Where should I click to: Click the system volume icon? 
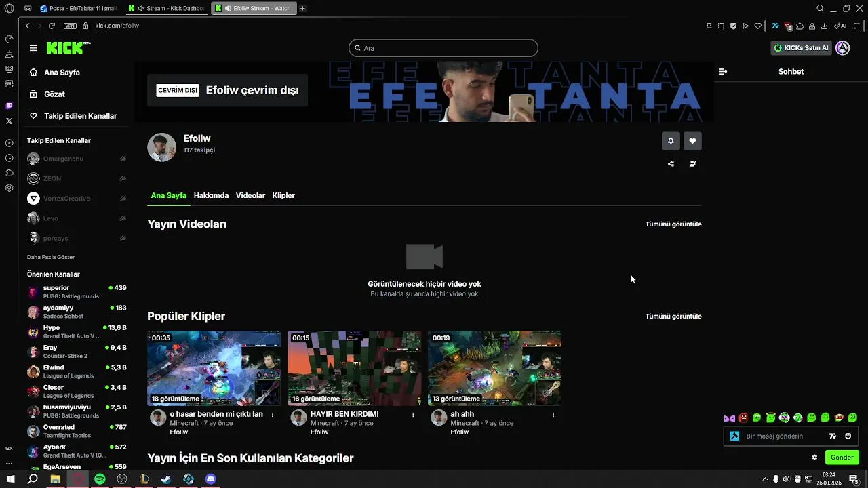coord(787,479)
